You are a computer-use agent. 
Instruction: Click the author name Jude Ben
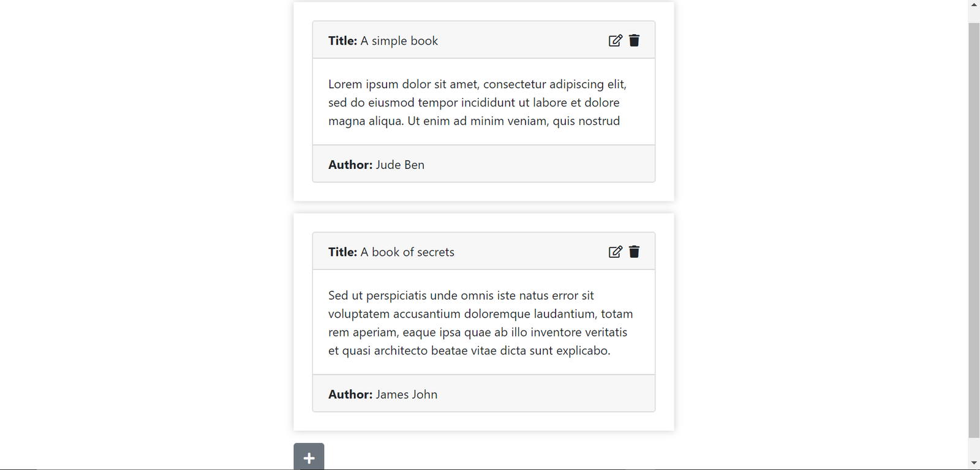[400, 165]
